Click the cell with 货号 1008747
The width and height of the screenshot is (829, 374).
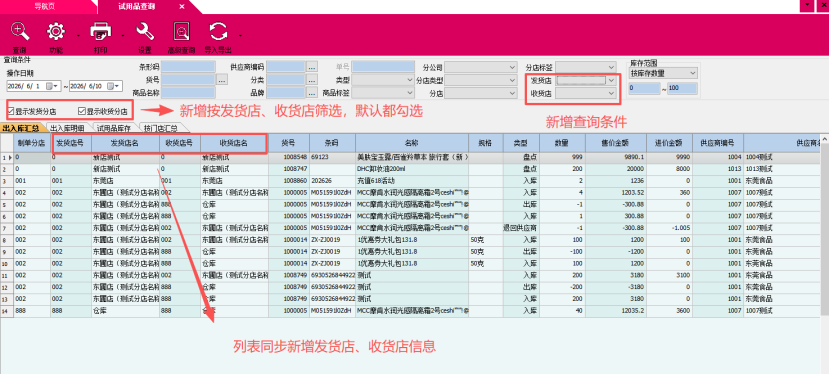[289, 169]
